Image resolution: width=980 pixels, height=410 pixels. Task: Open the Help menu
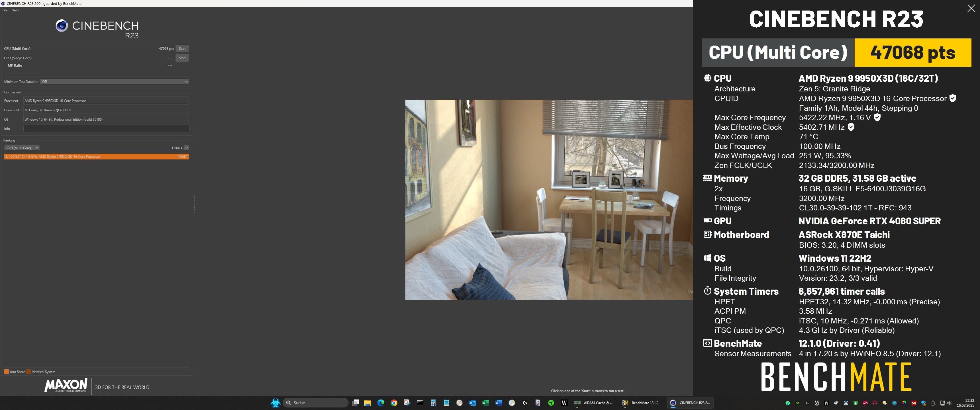(x=15, y=10)
